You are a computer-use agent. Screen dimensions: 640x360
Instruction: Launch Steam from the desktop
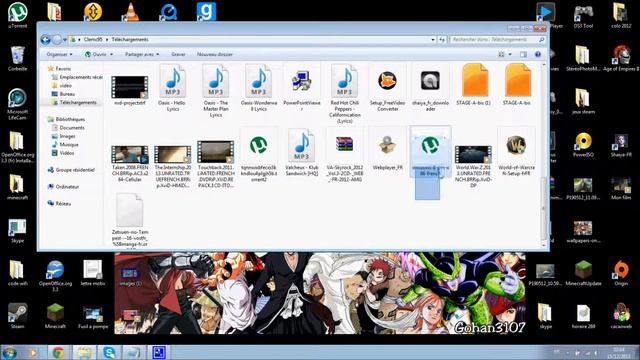[18, 316]
